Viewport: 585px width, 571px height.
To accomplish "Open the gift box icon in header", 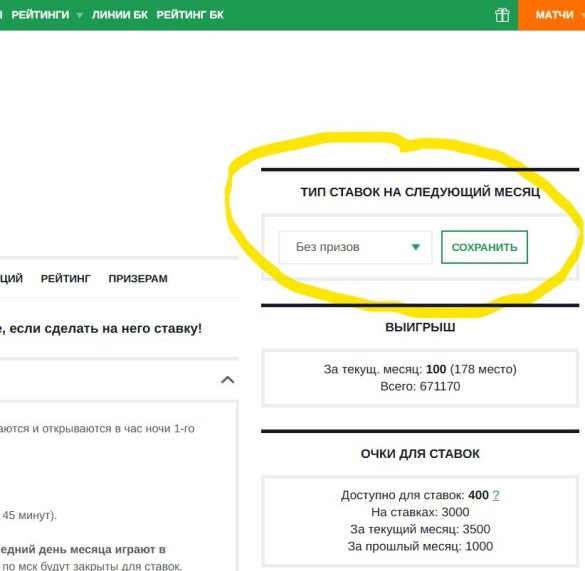I will pyautogui.click(x=502, y=15).
